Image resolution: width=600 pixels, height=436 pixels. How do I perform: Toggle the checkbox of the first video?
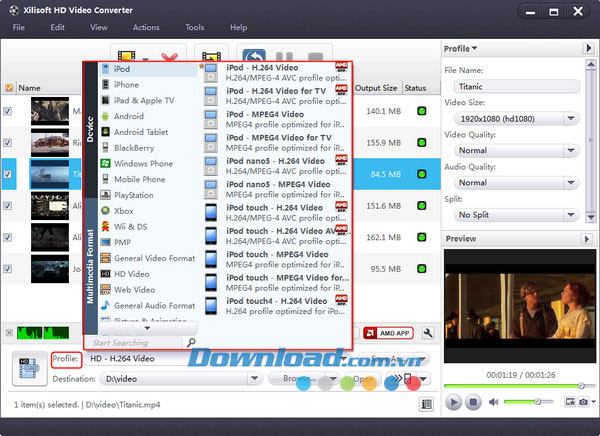[x=8, y=111]
